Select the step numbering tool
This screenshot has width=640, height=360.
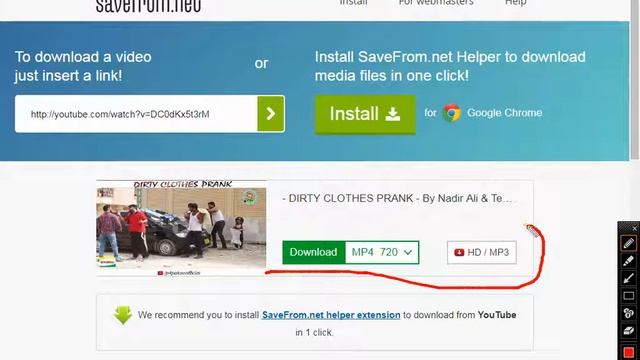click(x=628, y=313)
